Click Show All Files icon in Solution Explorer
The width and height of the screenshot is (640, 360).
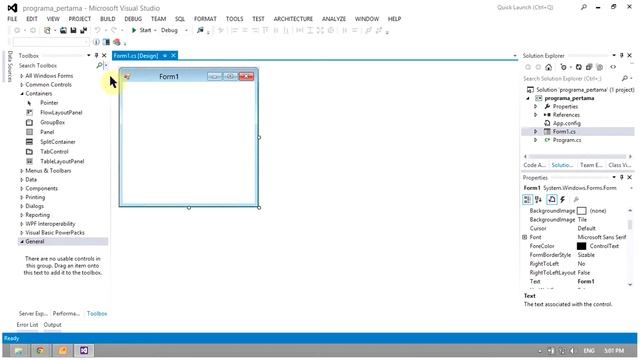click(600, 67)
